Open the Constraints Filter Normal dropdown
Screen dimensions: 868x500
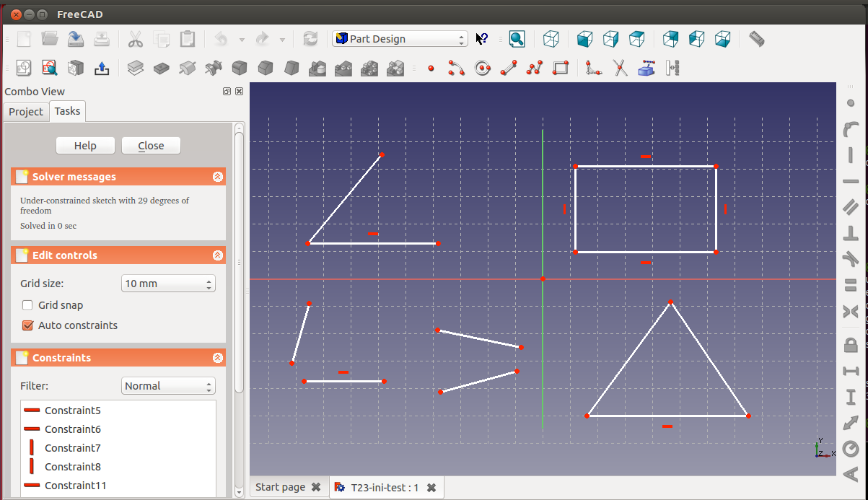coord(168,386)
